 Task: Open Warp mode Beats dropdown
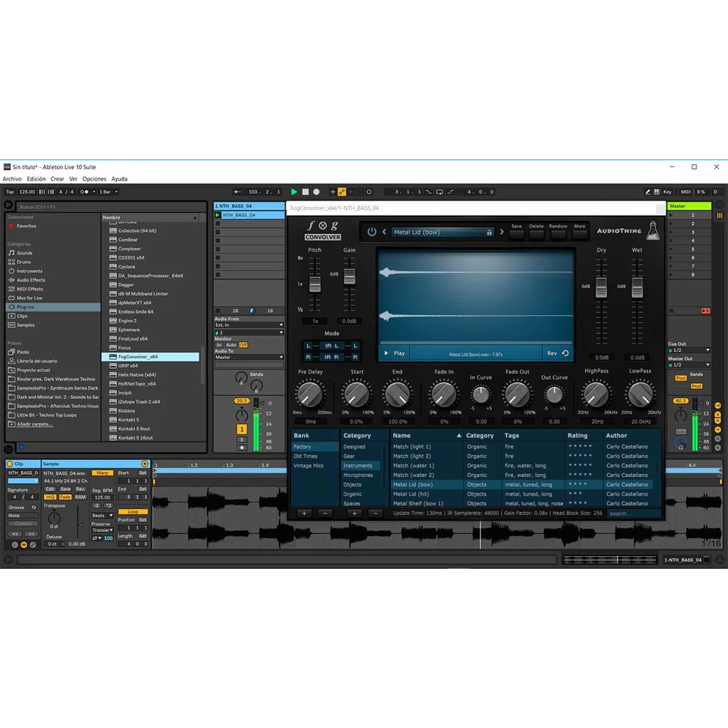102,515
